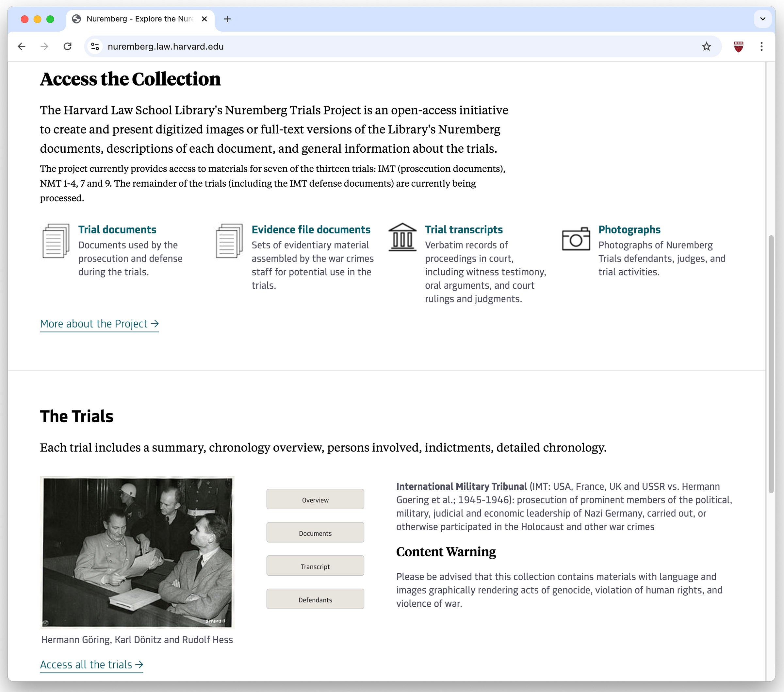This screenshot has height=692, width=784.
Task: Go back to the previous page
Action: [22, 46]
